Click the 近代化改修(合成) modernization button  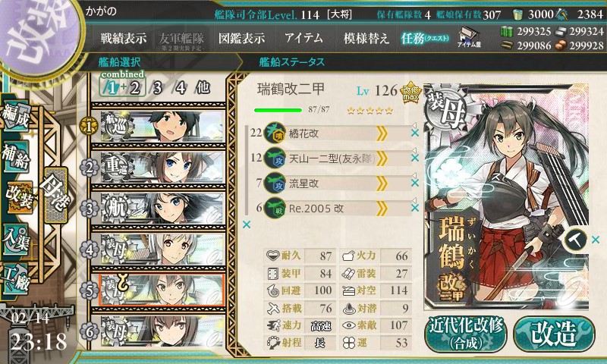coord(466,334)
